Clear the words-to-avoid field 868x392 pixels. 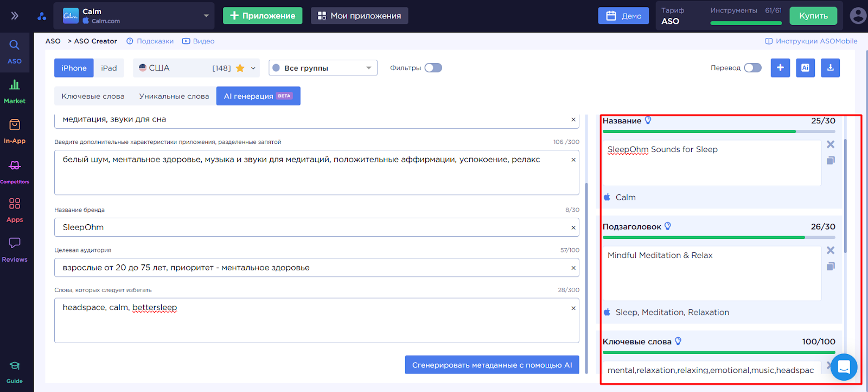[x=573, y=308]
